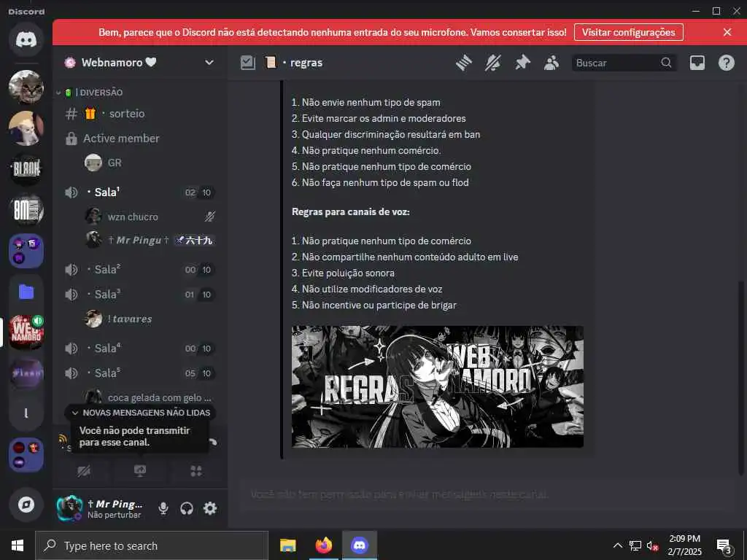747x560 pixels.
Task: Select the Web Namoro server icon
Action: (x=26, y=332)
